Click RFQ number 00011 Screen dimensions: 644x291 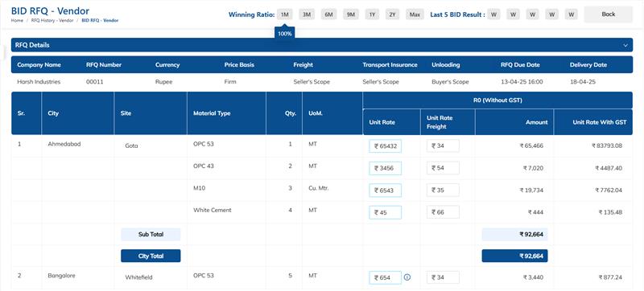pyautogui.click(x=94, y=82)
